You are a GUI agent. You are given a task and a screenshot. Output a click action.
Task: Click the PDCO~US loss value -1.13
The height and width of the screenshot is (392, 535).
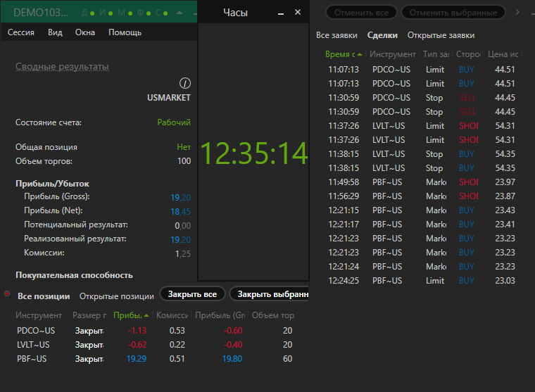[137, 331]
